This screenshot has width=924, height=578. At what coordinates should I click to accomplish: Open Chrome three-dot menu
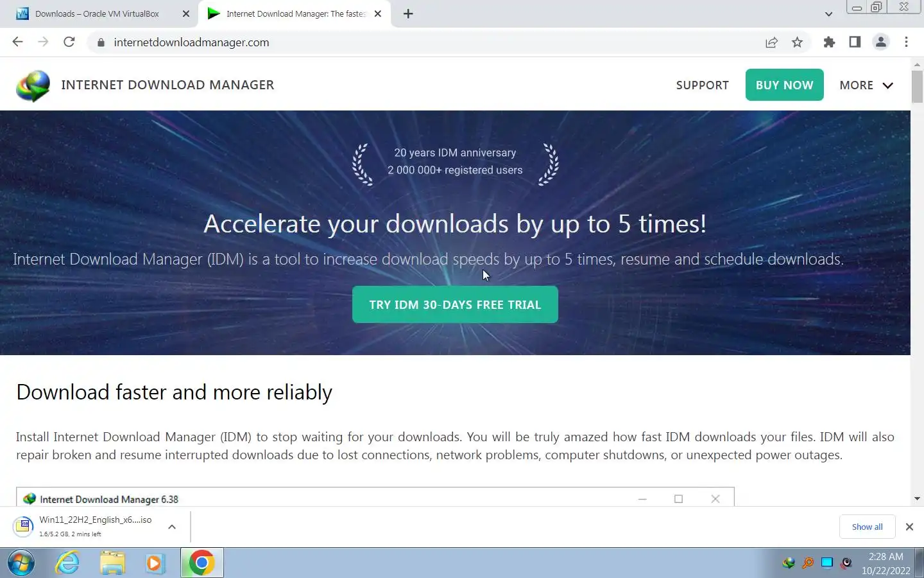(x=906, y=42)
